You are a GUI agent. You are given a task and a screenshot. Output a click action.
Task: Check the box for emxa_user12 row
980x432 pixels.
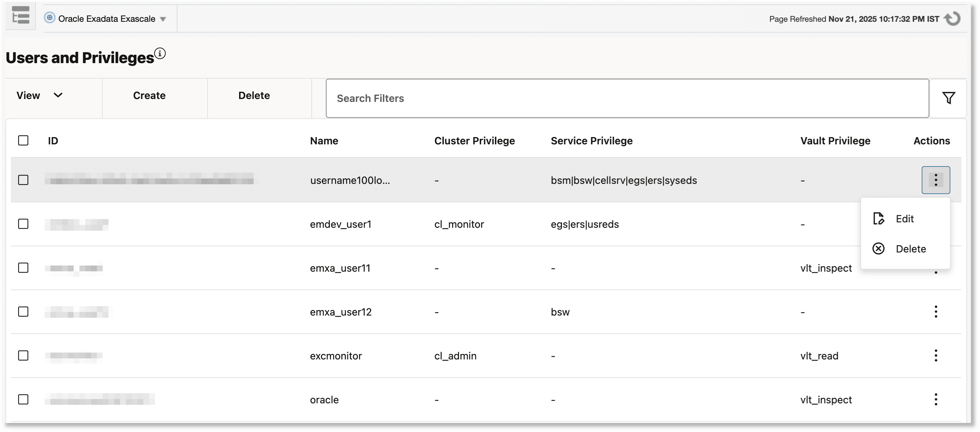tap(23, 312)
